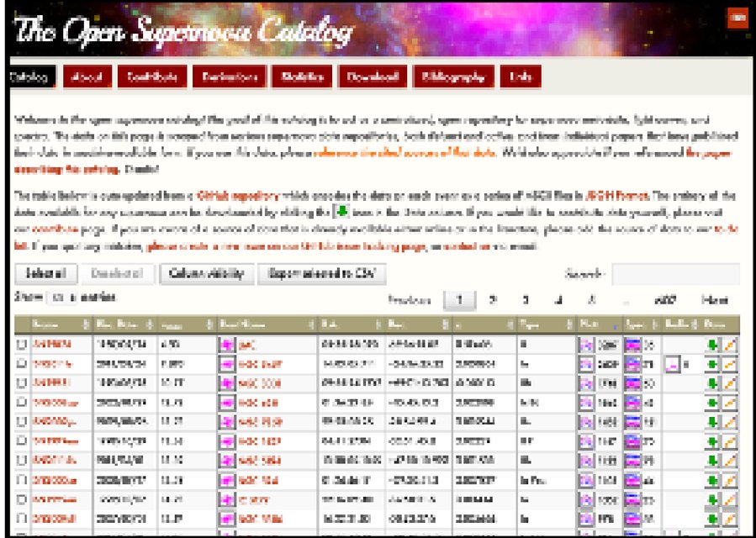Tick the checkbox in the IC 4182 row
756x538 pixels.
click(22, 500)
